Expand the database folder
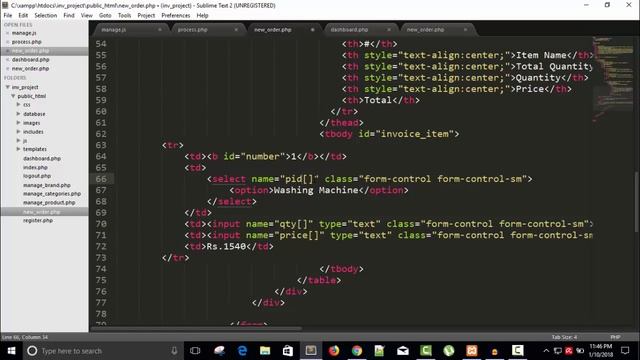Image resolution: width=640 pixels, height=360 pixels. (x=18, y=113)
